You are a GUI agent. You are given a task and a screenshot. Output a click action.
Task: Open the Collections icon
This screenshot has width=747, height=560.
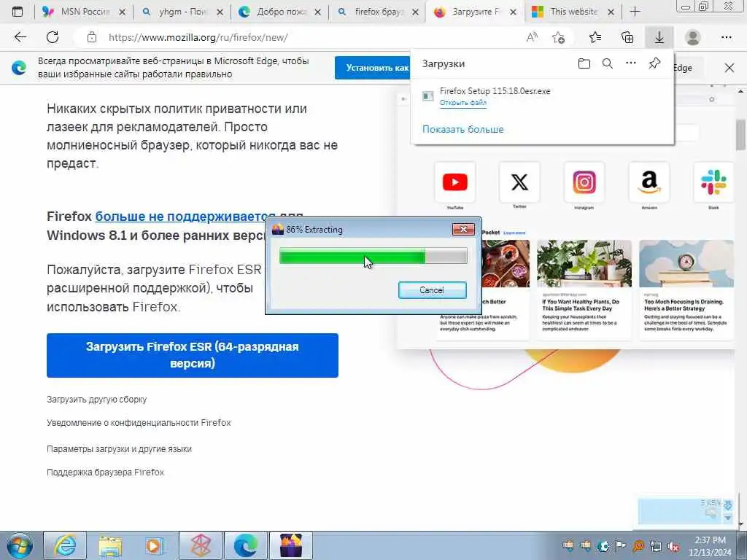[627, 37]
